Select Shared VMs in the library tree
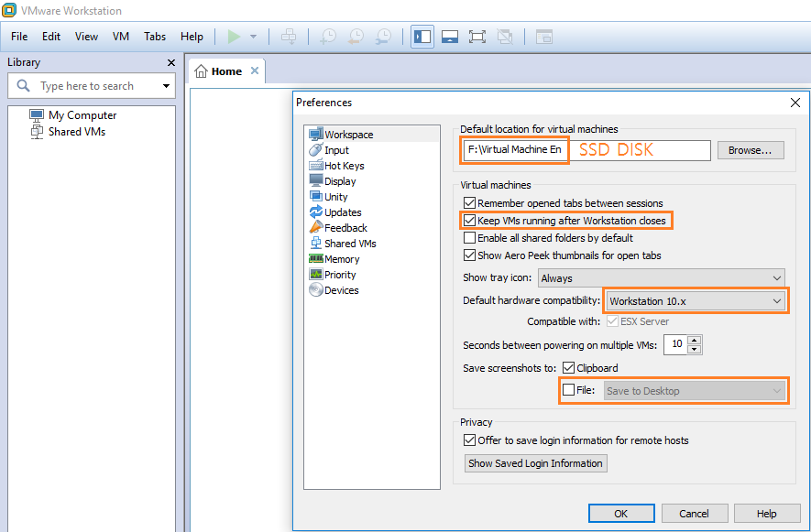Viewport: 811px width, 532px height. click(x=68, y=131)
